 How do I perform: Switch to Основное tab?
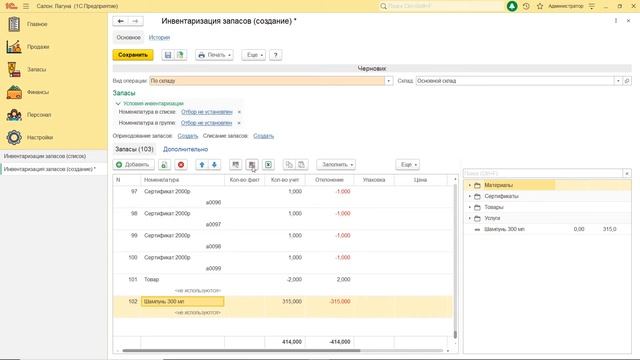click(x=129, y=38)
